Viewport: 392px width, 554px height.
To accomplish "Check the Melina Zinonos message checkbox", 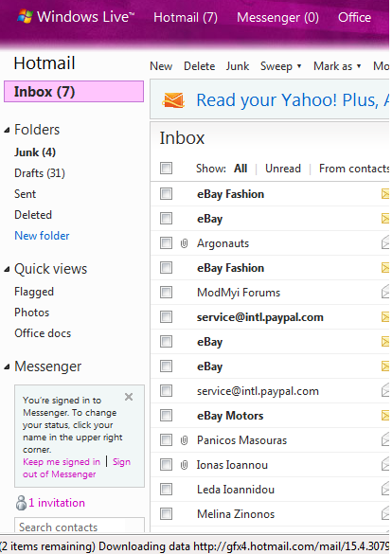I will pos(166,513).
